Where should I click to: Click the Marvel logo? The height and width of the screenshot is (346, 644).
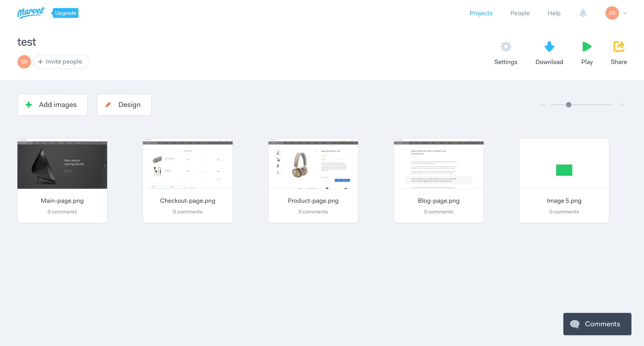(x=30, y=13)
